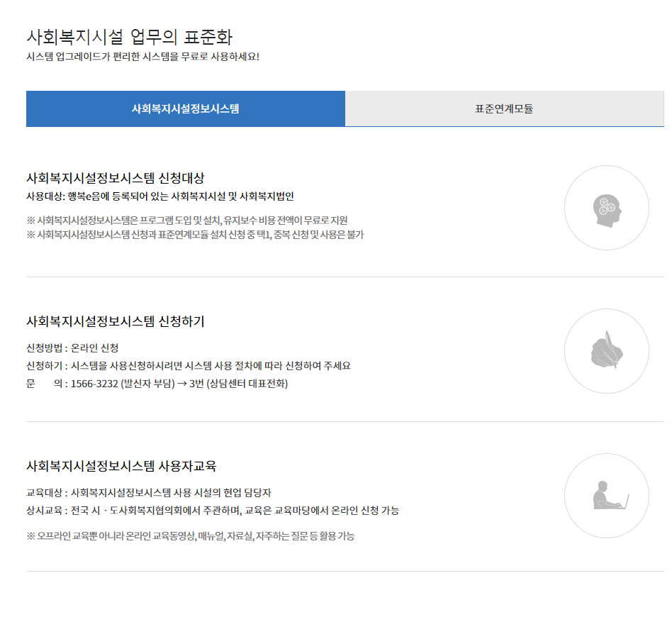The image size is (672, 617).
Task: Click the line starting with 상시교육 : 전국 시
Action: (x=213, y=511)
